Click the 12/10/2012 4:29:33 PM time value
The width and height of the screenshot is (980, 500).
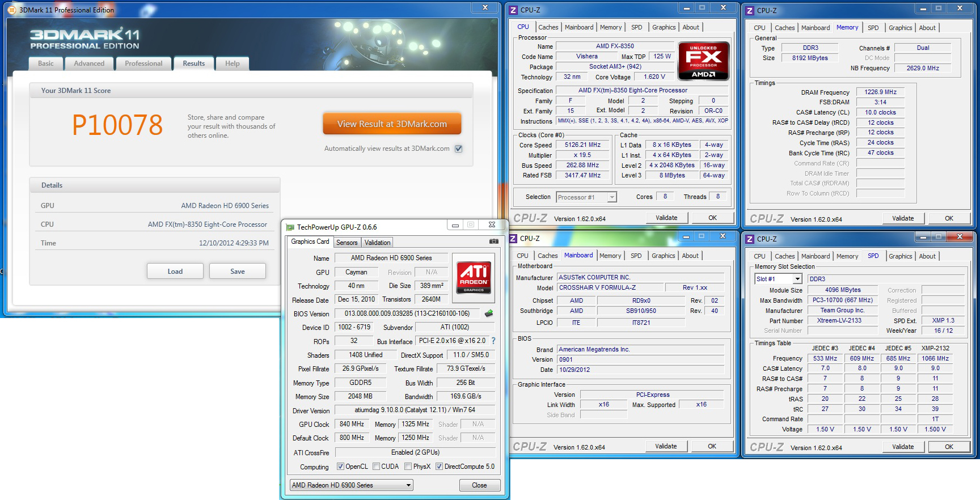[x=234, y=243]
